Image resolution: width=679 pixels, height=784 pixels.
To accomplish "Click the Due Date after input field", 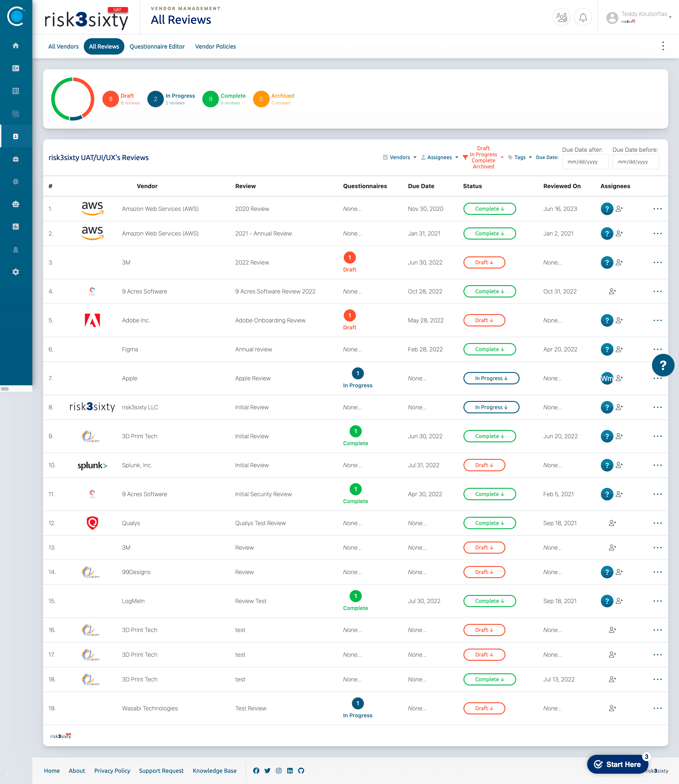I will (x=585, y=162).
